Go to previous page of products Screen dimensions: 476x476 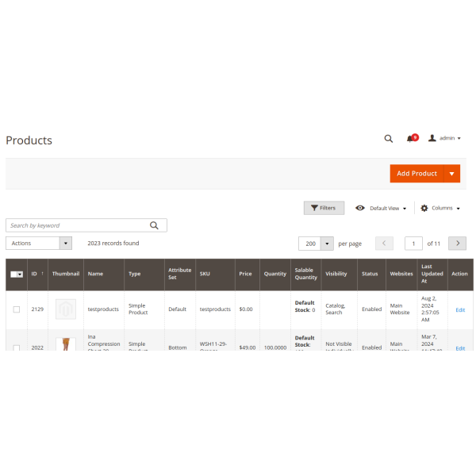384,244
